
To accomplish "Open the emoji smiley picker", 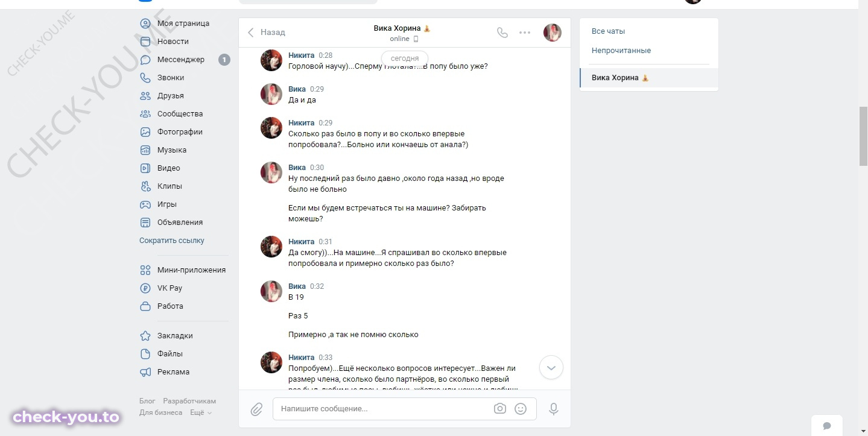I will pyautogui.click(x=521, y=409).
